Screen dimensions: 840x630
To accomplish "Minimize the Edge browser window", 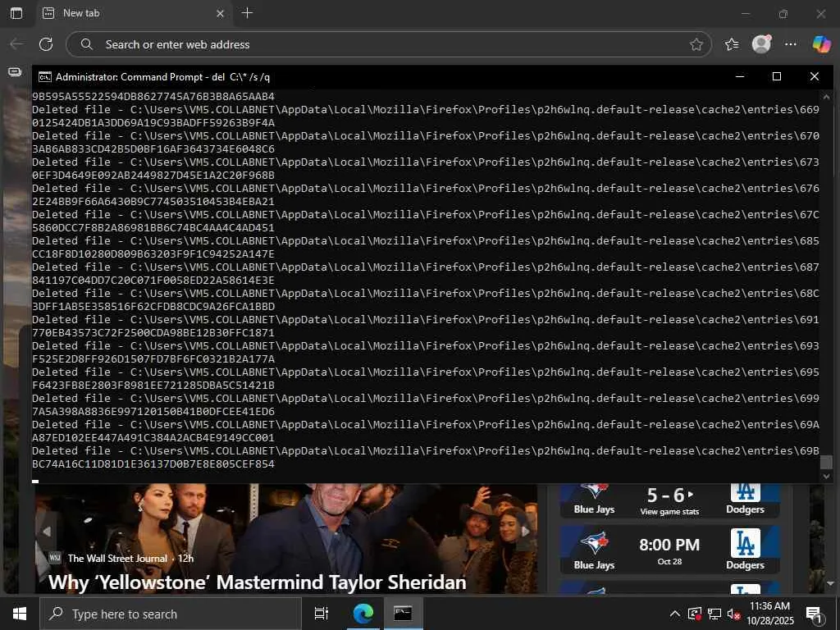I will tap(745, 14).
